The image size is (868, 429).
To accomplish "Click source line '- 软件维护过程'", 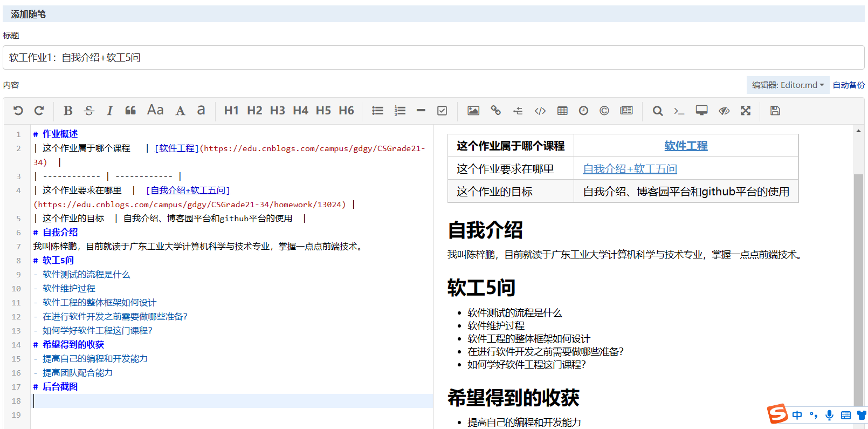I will point(64,288).
